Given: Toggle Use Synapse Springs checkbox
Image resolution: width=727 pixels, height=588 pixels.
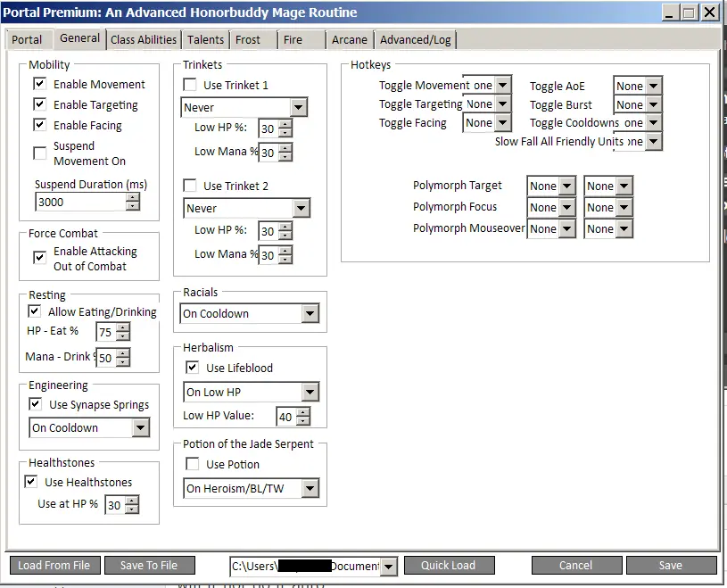Looking at the screenshot, I should click(x=36, y=404).
